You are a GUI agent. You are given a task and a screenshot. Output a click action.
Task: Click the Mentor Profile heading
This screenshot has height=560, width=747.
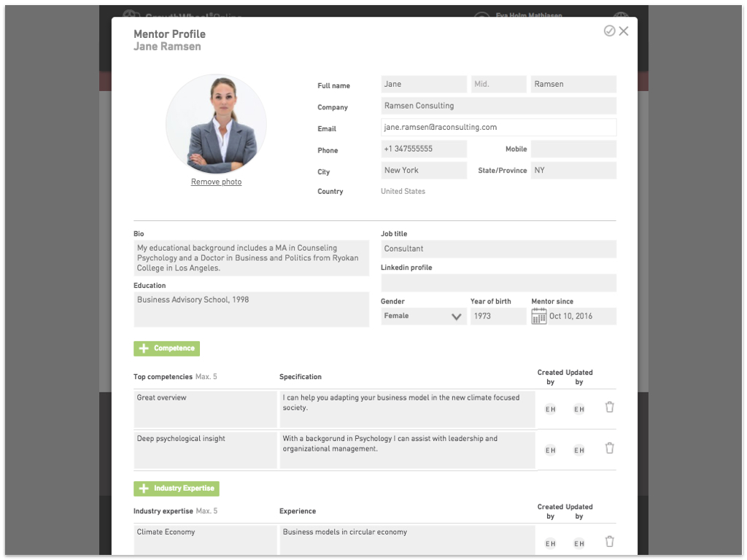(169, 34)
